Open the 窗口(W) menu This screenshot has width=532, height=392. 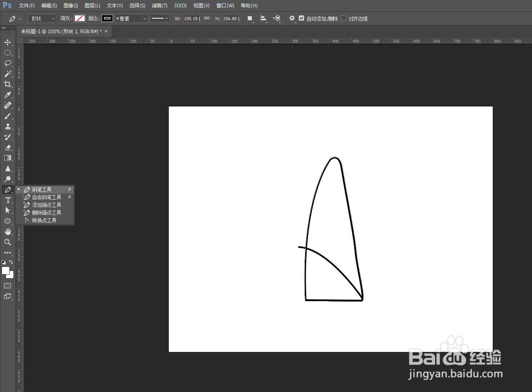coord(225,6)
